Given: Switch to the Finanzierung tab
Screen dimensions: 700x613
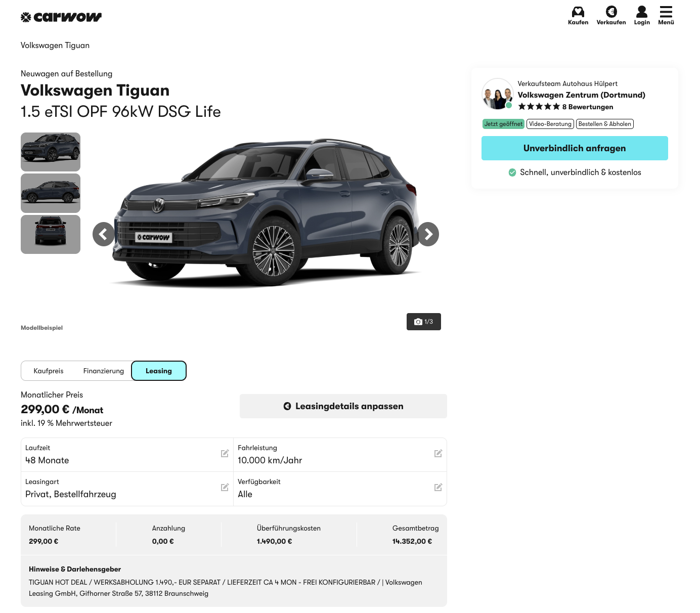Looking at the screenshot, I should tap(104, 371).
